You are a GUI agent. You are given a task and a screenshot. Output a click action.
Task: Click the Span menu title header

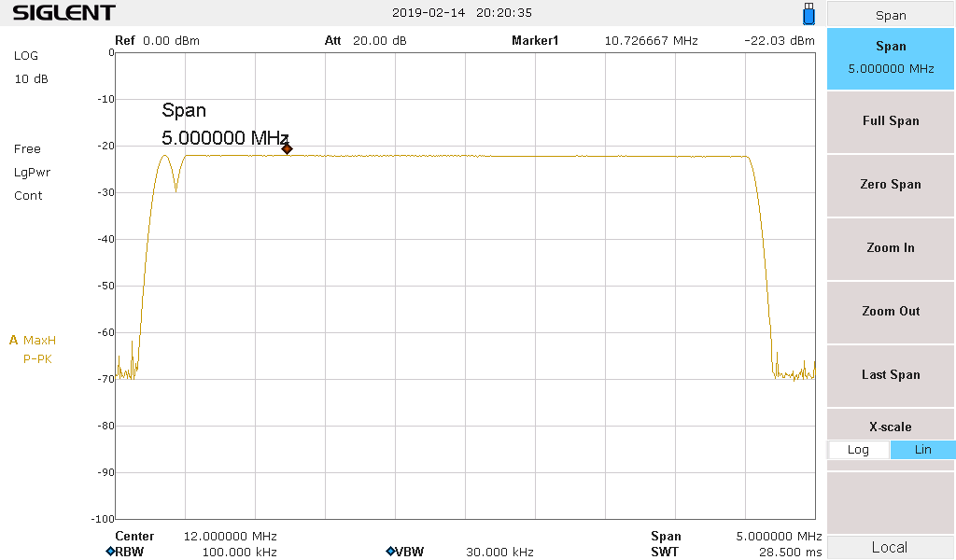point(890,15)
